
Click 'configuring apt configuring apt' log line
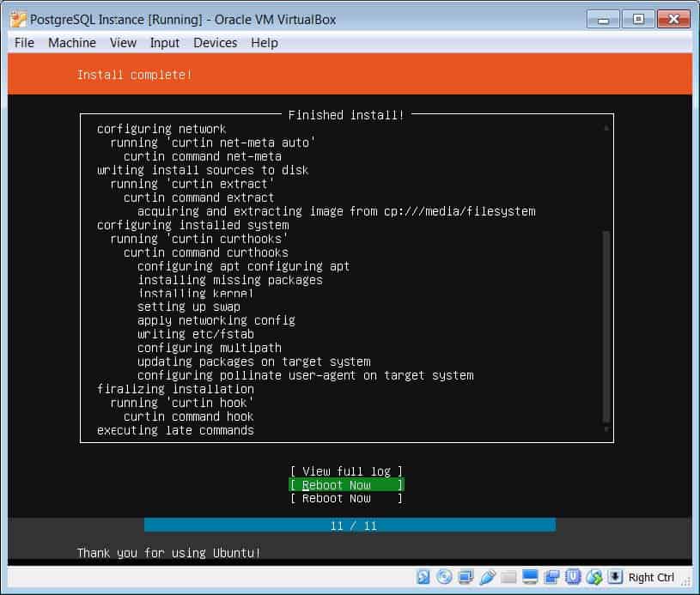[x=243, y=266]
